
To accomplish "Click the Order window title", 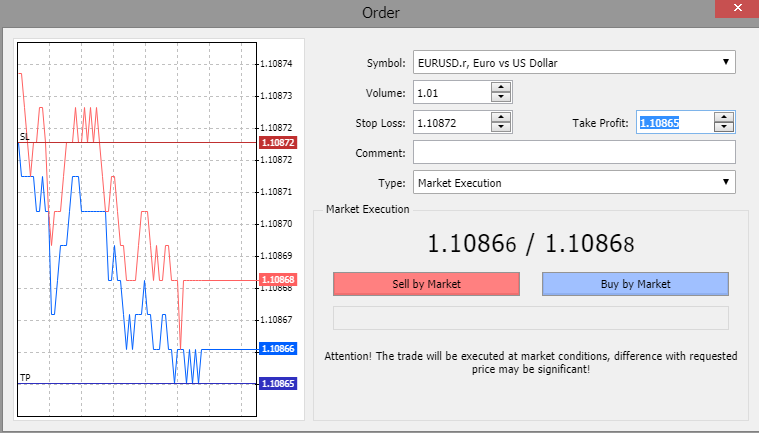I will [x=380, y=13].
